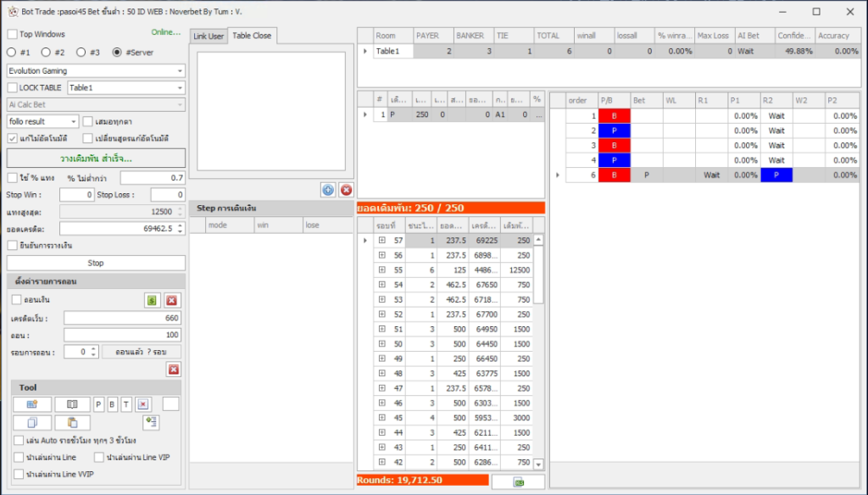The image size is (868, 495).
Task: Open the Evolution Gaming dropdown
Action: tap(96, 71)
